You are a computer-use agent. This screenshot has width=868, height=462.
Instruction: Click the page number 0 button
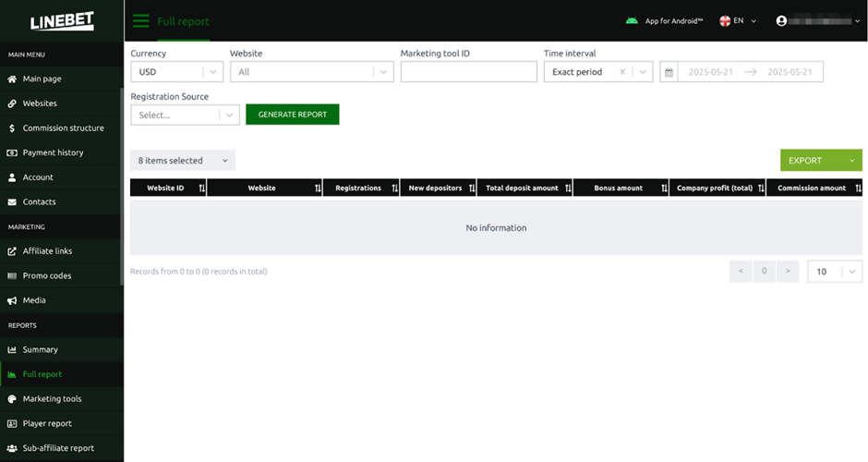(765, 272)
